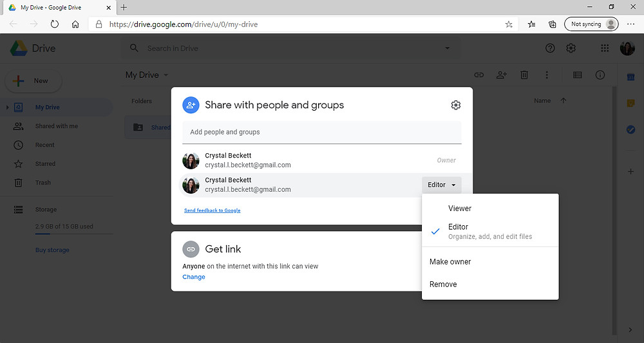Open More actions three-dot menu
This screenshot has width=644, height=343.
[x=547, y=75]
